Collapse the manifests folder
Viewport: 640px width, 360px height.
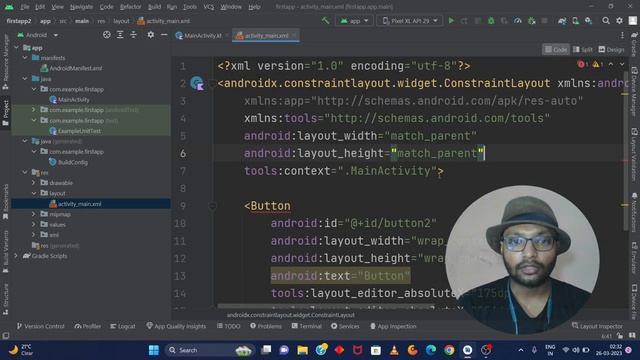coord(25,58)
